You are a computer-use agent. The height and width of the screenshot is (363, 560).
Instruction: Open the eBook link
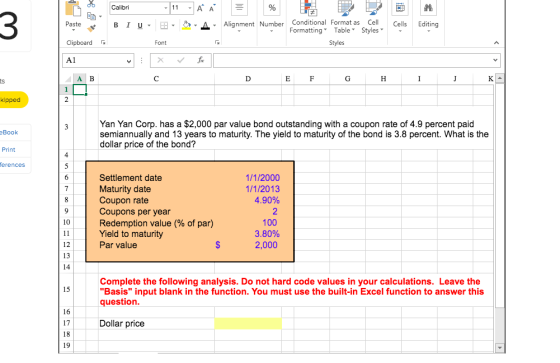tap(9, 133)
